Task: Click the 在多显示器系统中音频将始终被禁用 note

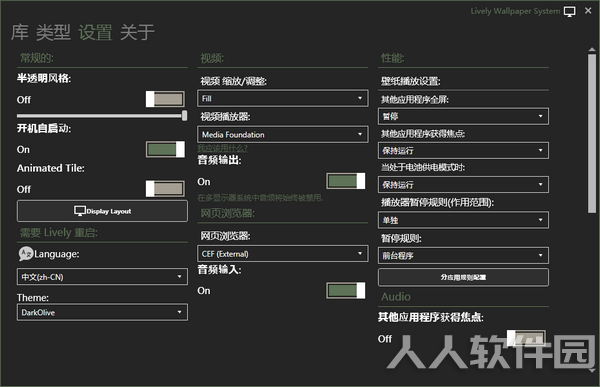Action: click(260, 198)
